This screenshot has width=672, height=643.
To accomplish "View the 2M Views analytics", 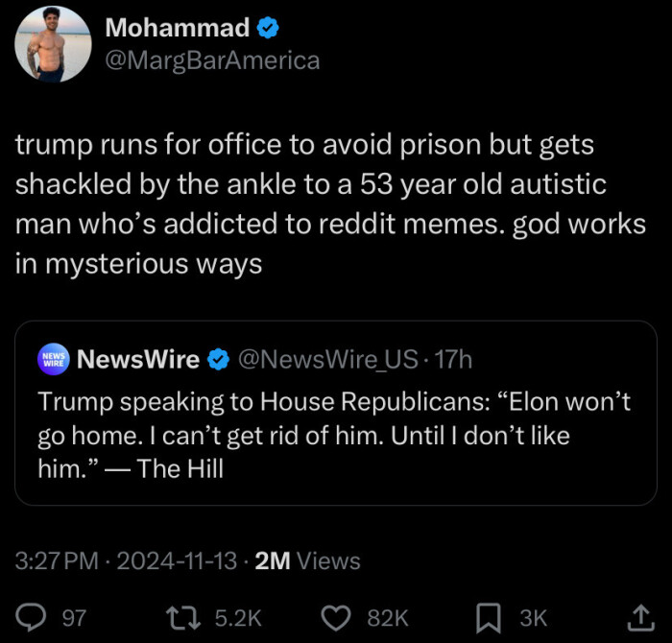I will (307, 561).
